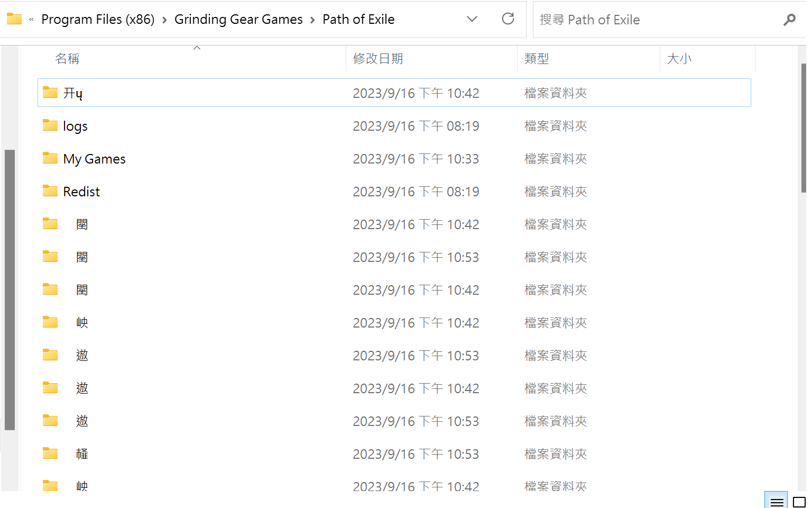Image resolution: width=812 pixels, height=508 pixels.
Task: Expand the chevron after Grinding Gear Games
Action: (x=312, y=20)
